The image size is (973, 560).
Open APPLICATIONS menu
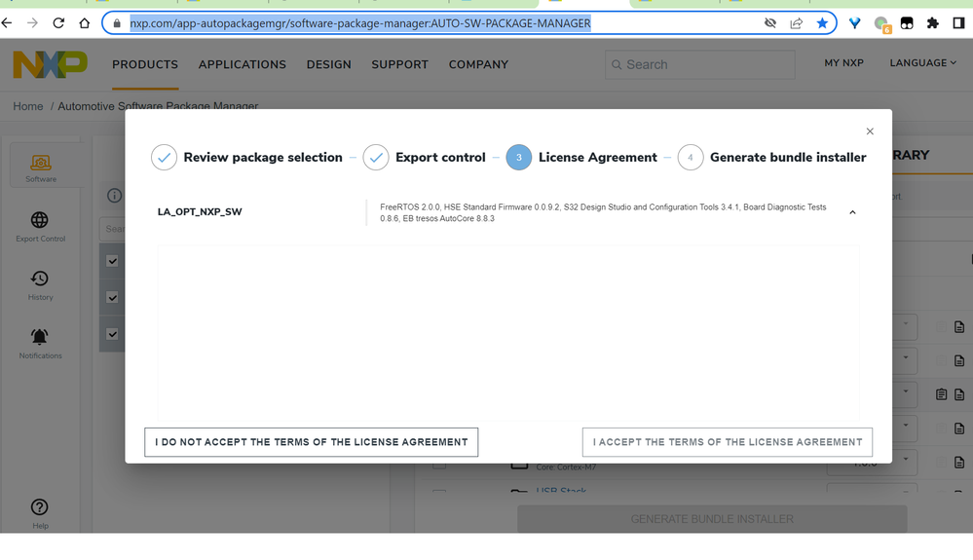click(243, 64)
